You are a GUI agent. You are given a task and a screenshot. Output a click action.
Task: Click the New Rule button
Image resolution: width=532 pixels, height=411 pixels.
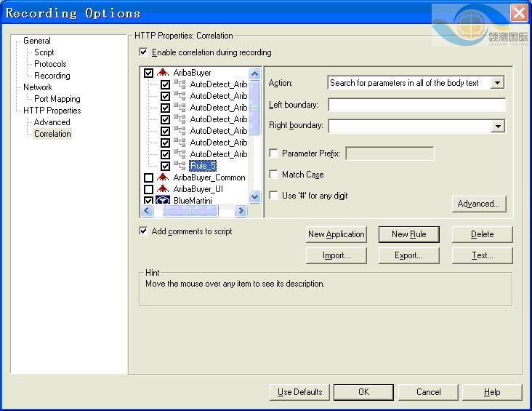pyautogui.click(x=409, y=234)
